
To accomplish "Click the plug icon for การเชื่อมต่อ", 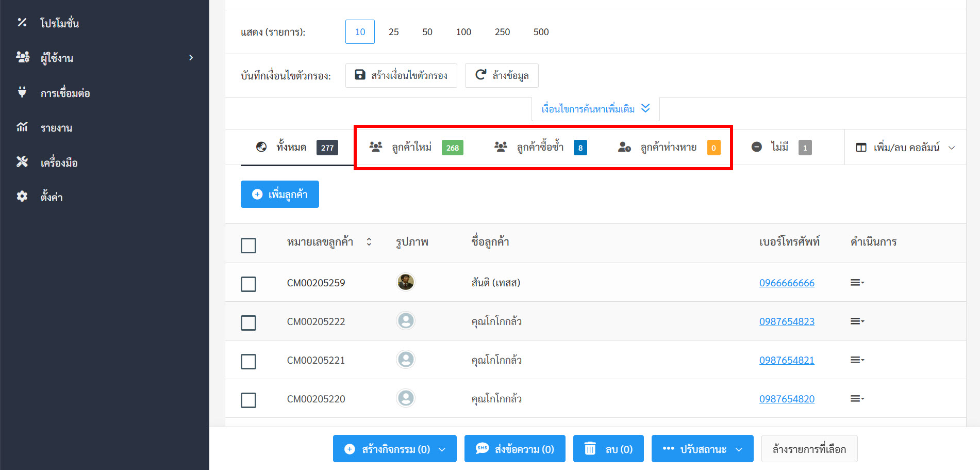I will click(x=22, y=92).
